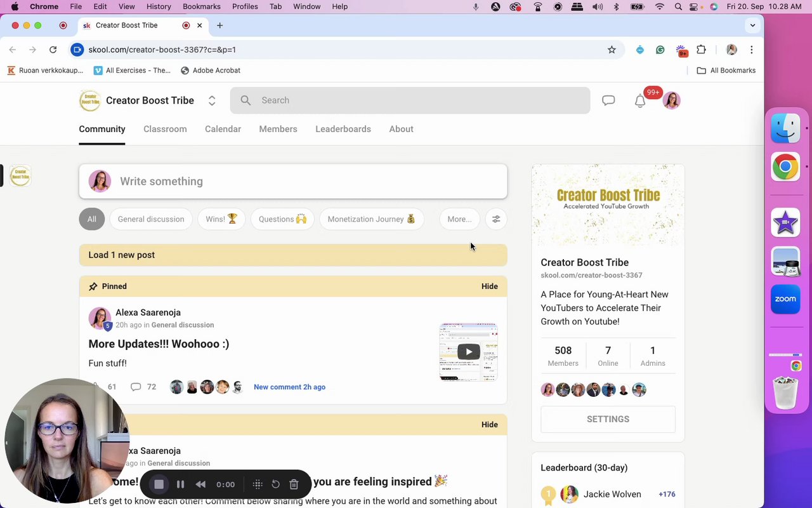Open All Bookmarks folder
812x508 pixels.
[726, 70]
